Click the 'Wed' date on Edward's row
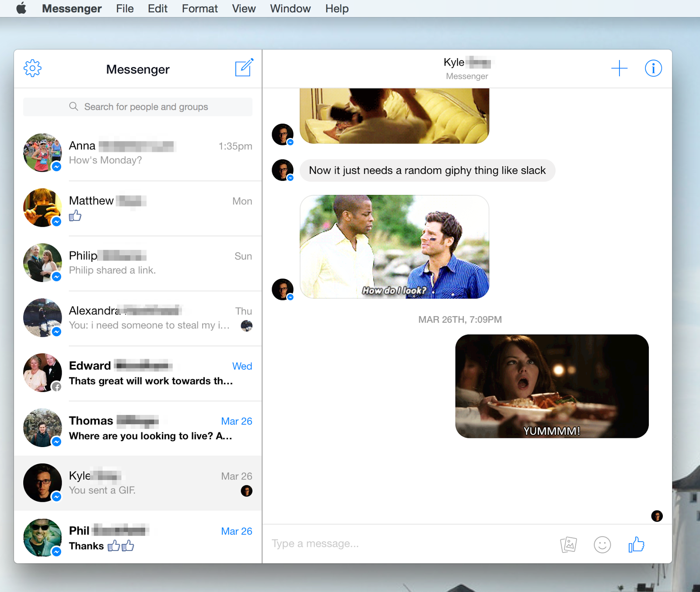Viewport: 700px width, 592px height. [242, 366]
